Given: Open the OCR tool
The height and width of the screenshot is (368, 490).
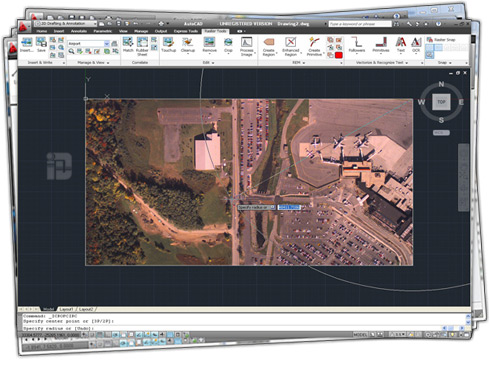Looking at the screenshot, I should (x=416, y=45).
